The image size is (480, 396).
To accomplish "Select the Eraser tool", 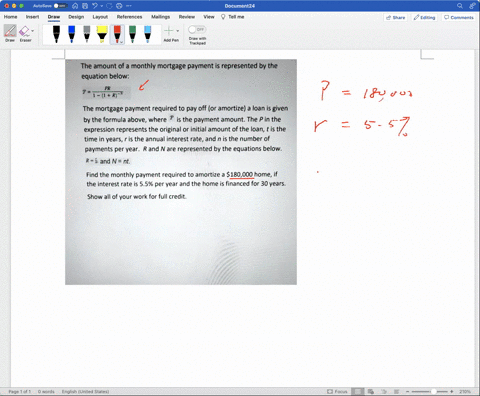I will point(24,33).
